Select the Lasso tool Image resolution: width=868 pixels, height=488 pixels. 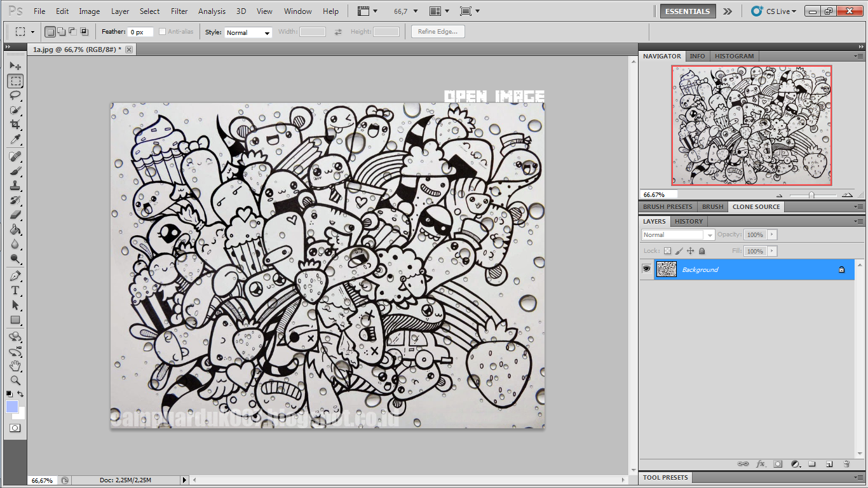15,95
